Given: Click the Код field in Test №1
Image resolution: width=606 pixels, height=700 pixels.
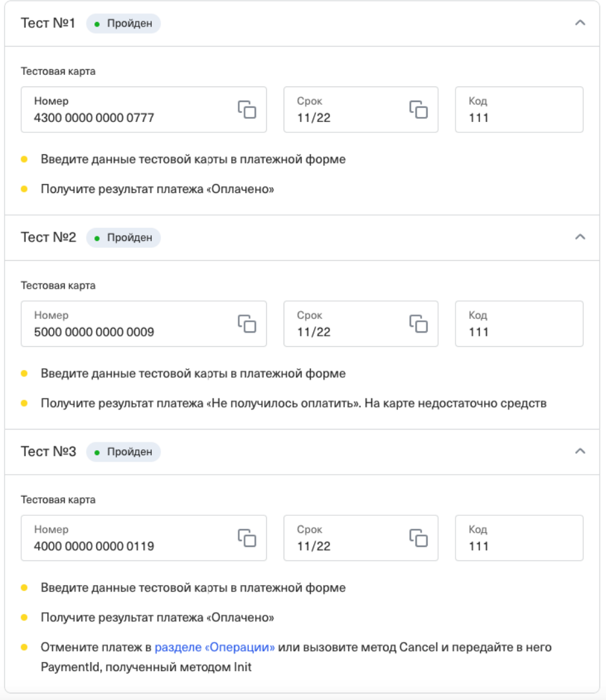Looking at the screenshot, I should pyautogui.click(x=519, y=110).
